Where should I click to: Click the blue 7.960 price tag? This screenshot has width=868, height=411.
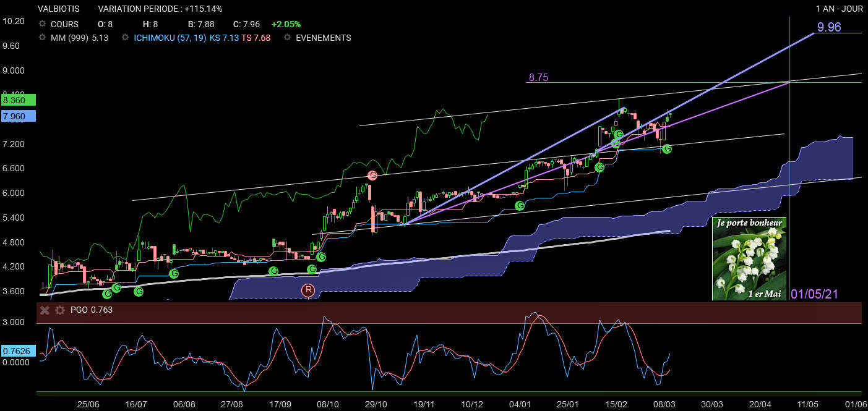point(19,116)
